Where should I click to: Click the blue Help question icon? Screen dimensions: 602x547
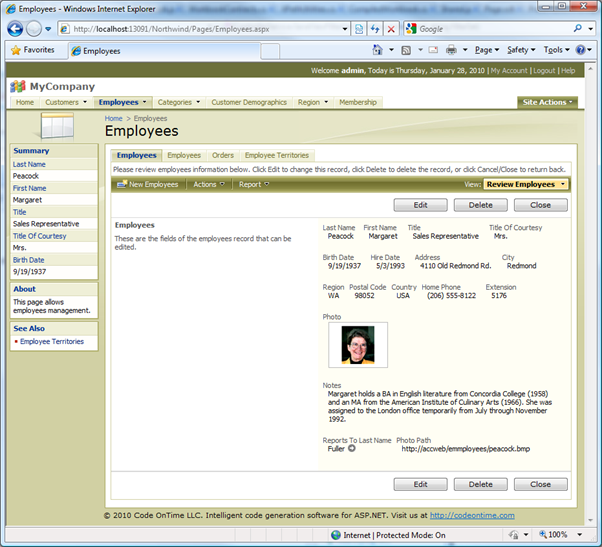580,50
